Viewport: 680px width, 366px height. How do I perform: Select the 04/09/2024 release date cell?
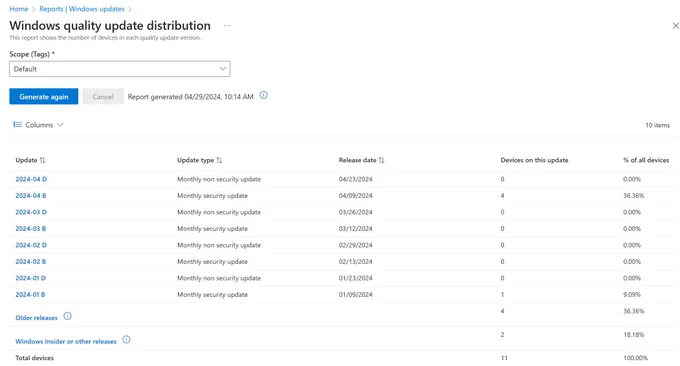pyautogui.click(x=356, y=196)
